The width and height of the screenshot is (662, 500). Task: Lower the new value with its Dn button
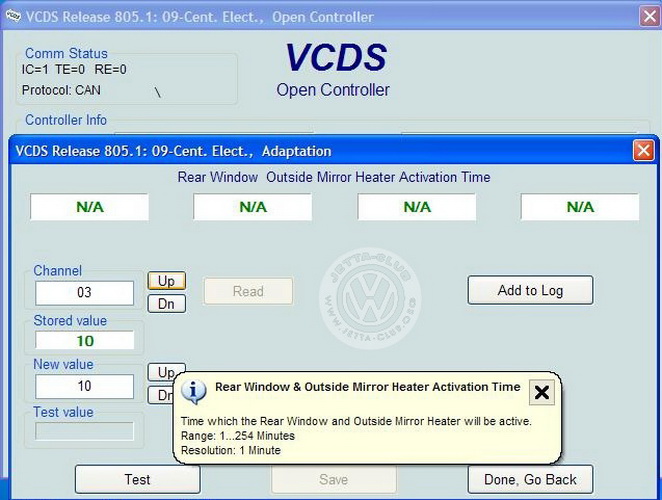(161, 395)
